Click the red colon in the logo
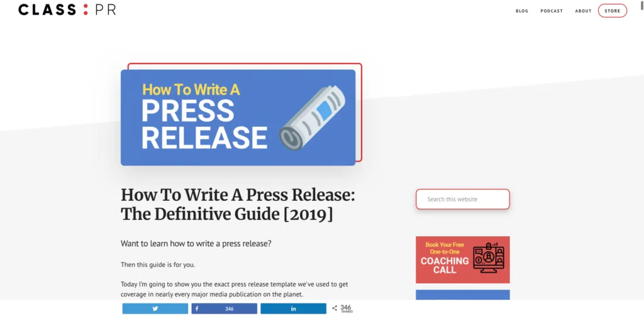The height and width of the screenshot is (318, 644). [x=86, y=9]
